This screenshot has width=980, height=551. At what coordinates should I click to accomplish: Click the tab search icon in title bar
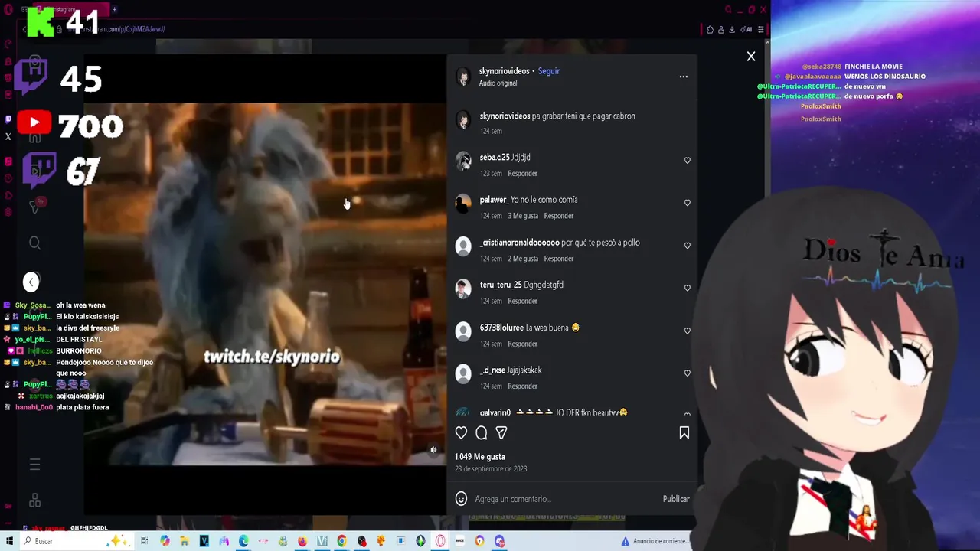tap(728, 9)
